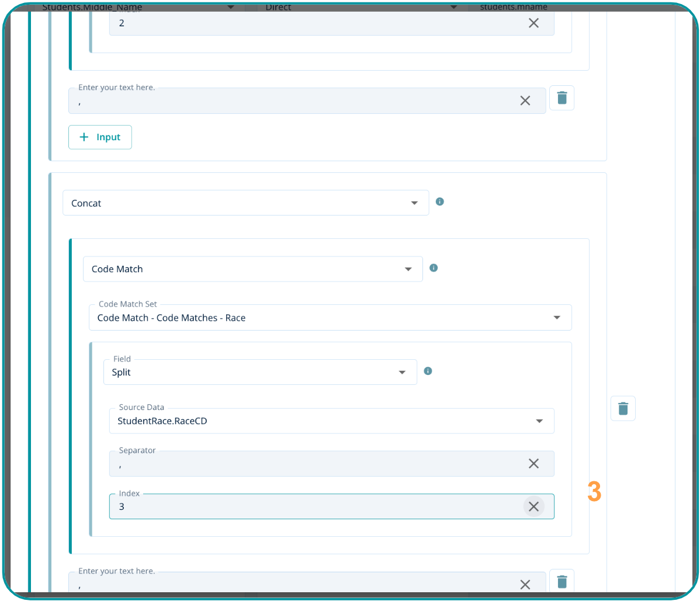Image resolution: width=700 pixels, height=601 pixels.
Task: View the info tooltip beside Code Match
Action: pyautogui.click(x=434, y=268)
